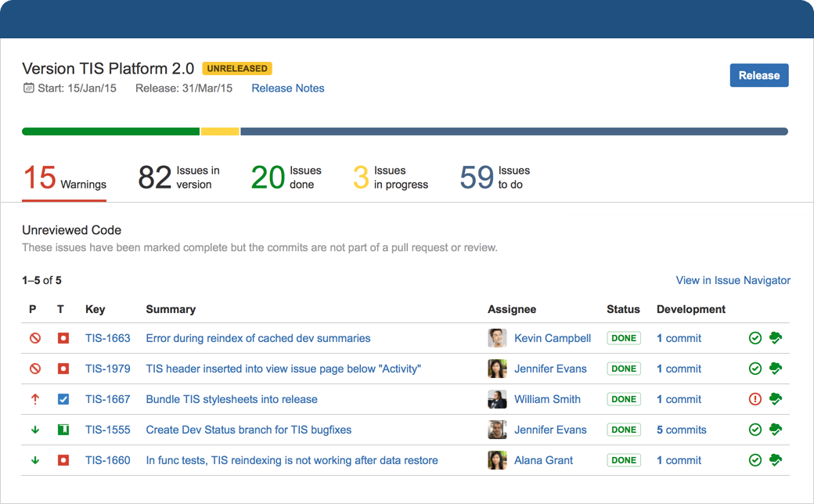
Task: Click the raised priority arrow on TIS-1667
Action: [x=34, y=398]
